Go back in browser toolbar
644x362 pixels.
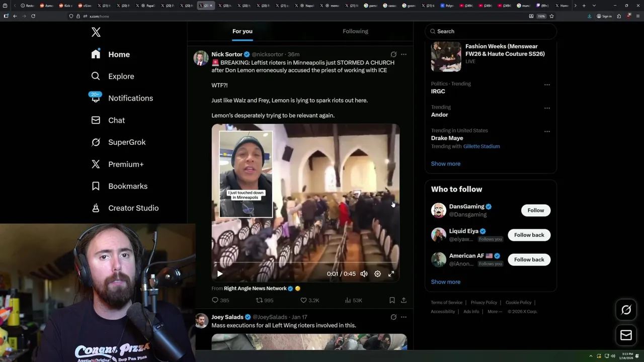(x=15, y=16)
